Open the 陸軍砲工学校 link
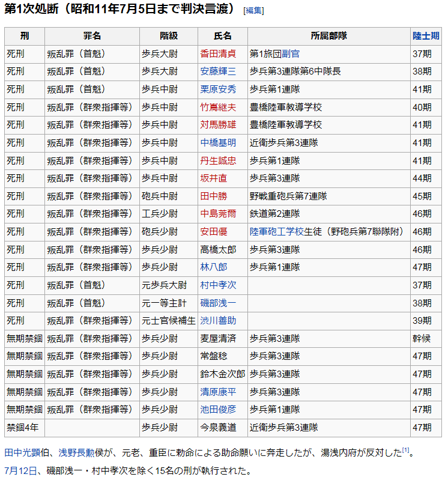Screen dimensions: 448x480 pos(277,232)
